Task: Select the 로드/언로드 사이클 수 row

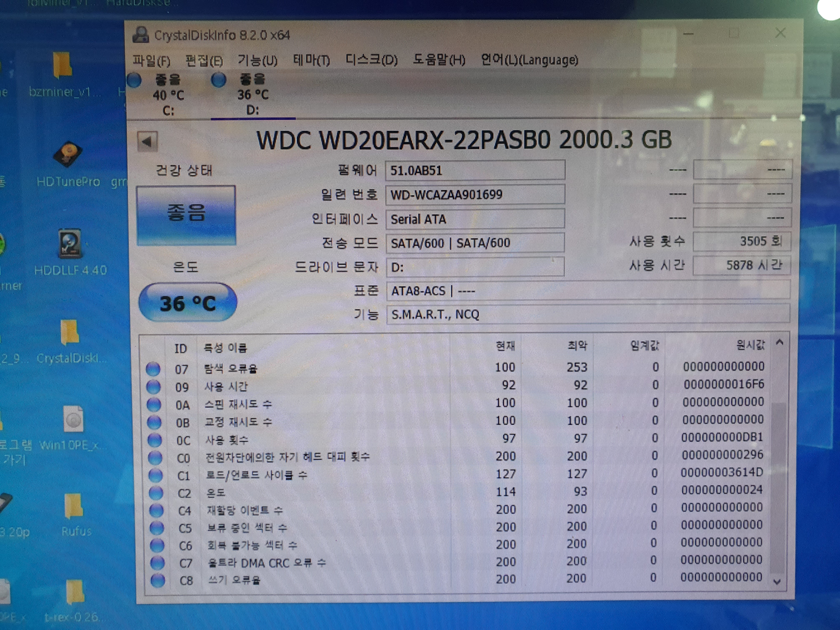Action: tap(456, 474)
